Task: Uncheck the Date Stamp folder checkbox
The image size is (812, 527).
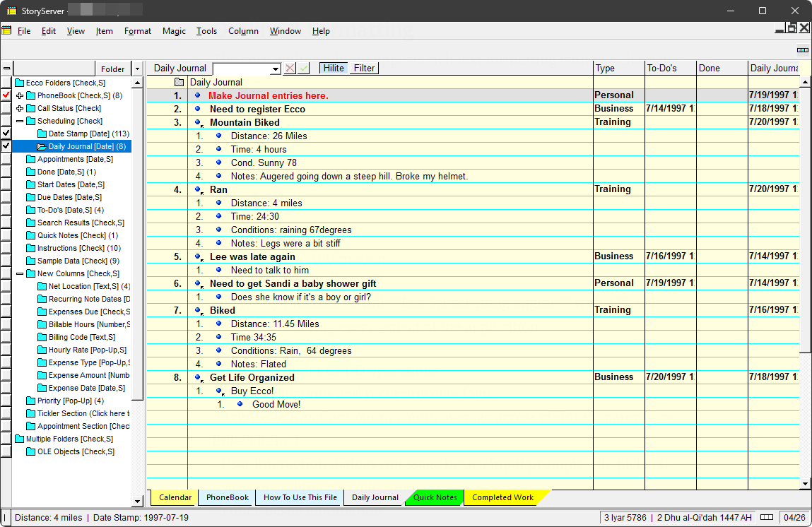Action: coord(6,134)
